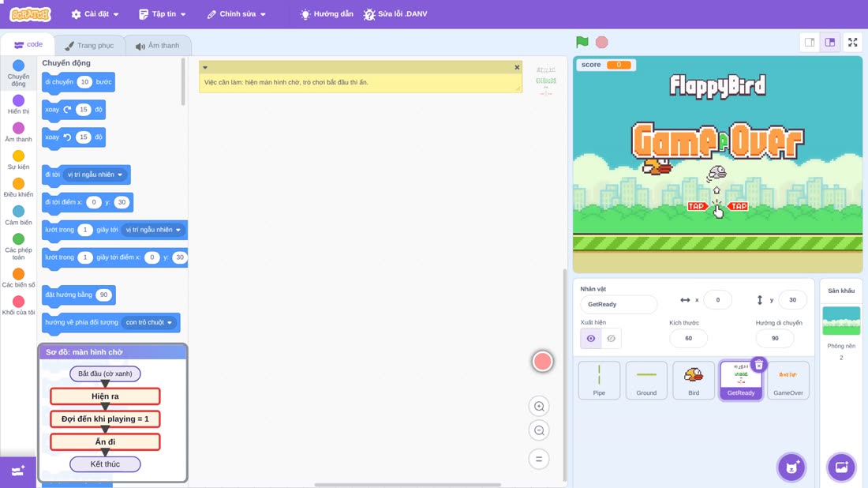Switch to the Trang phục costumes tab
This screenshot has width=868, height=488.
click(89, 46)
